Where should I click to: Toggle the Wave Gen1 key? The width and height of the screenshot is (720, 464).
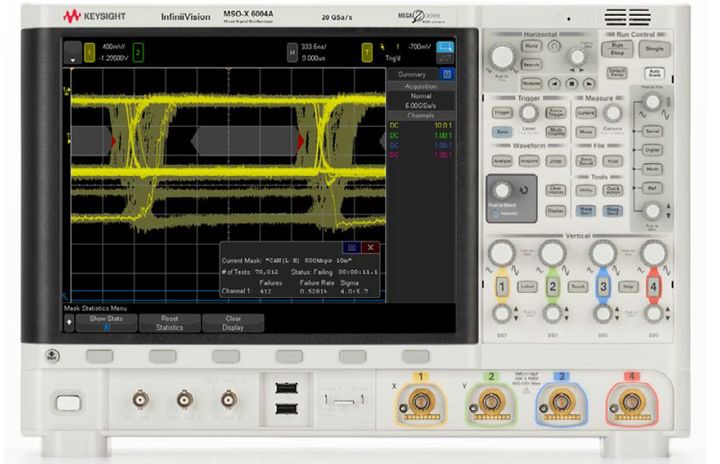pyautogui.click(x=586, y=210)
